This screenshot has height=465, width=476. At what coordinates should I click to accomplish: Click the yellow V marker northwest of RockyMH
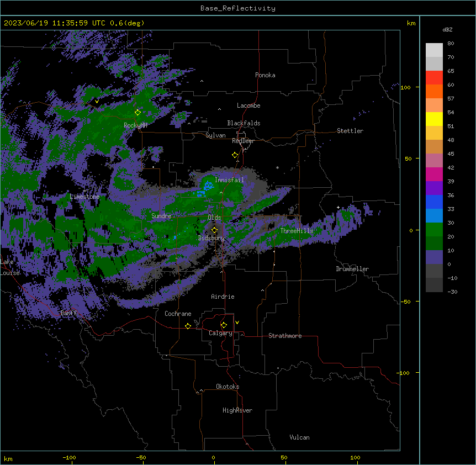(97, 102)
